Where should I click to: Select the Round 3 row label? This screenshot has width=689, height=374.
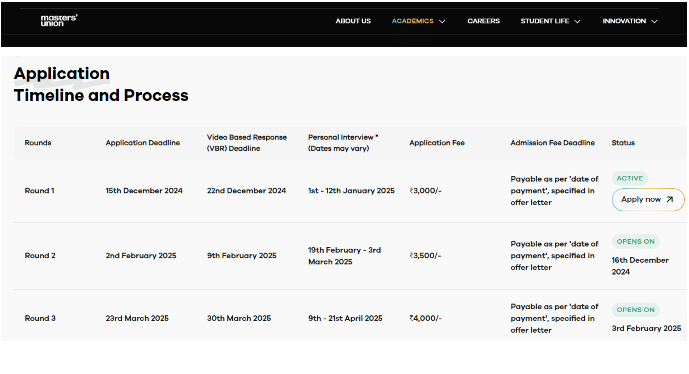coord(40,318)
